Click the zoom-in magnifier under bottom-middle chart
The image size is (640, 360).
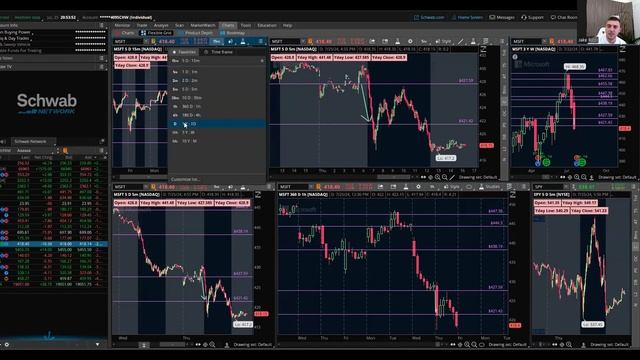[467, 344]
